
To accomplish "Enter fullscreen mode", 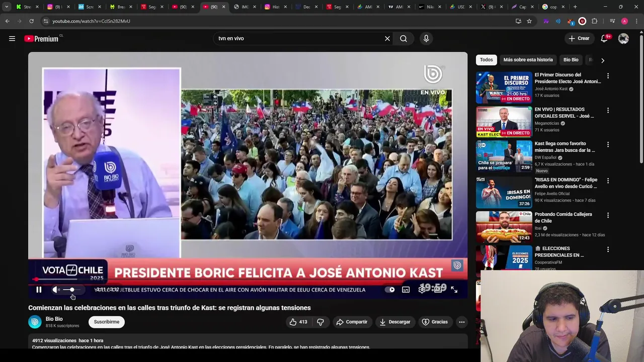I will [x=454, y=290].
